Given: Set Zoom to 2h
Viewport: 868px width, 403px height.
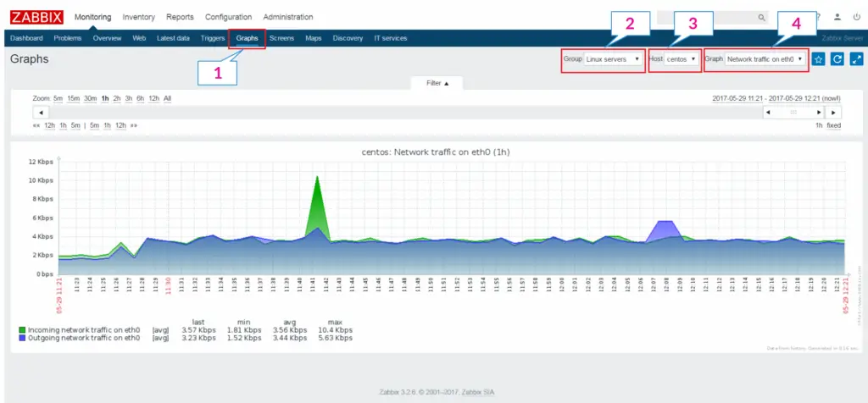Looking at the screenshot, I should tap(117, 98).
